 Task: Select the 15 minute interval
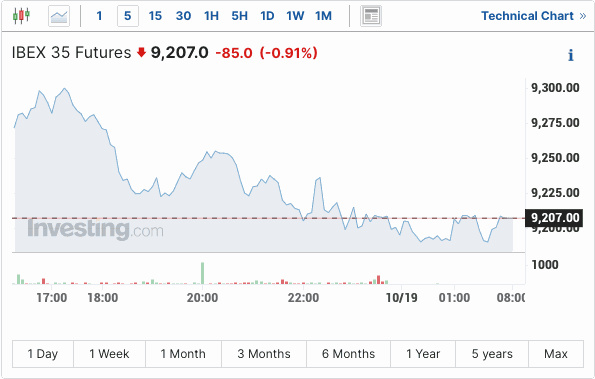click(155, 16)
